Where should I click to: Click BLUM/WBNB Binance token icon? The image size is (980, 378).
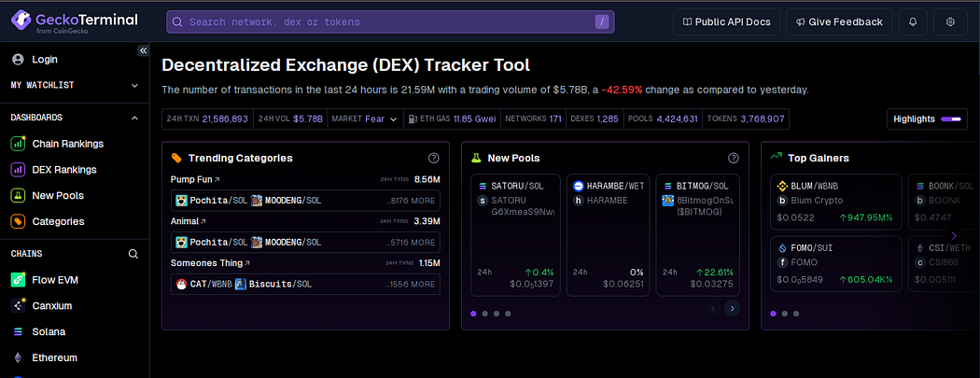click(x=781, y=186)
